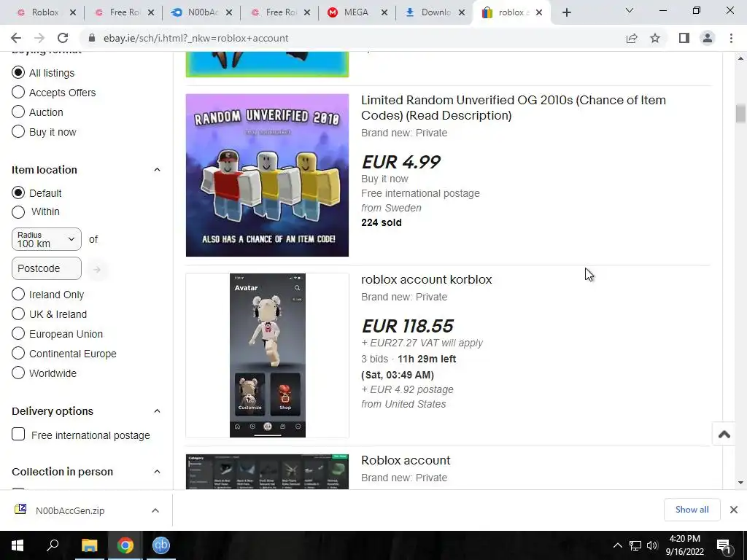Image resolution: width=747 pixels, height=560 pixels.
Task: Show hidden system tray icons
Action: point(617,545)
